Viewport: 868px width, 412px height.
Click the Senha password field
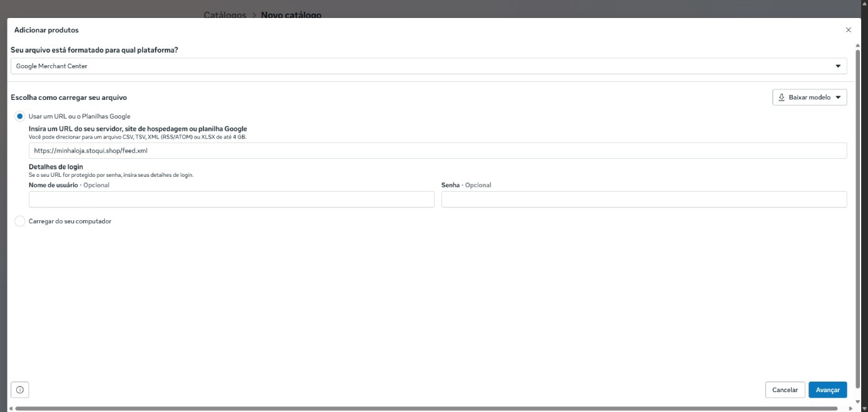coord(644,199)
